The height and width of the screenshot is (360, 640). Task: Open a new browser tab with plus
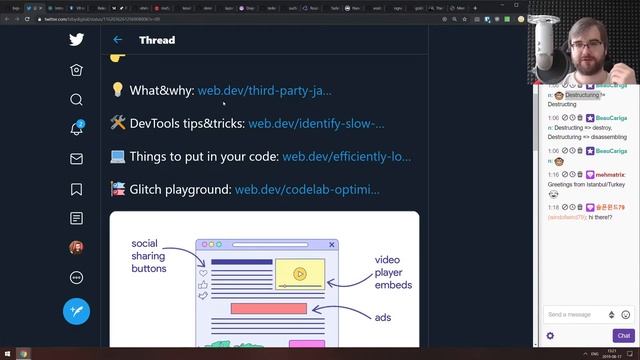(x=475, y=8)
